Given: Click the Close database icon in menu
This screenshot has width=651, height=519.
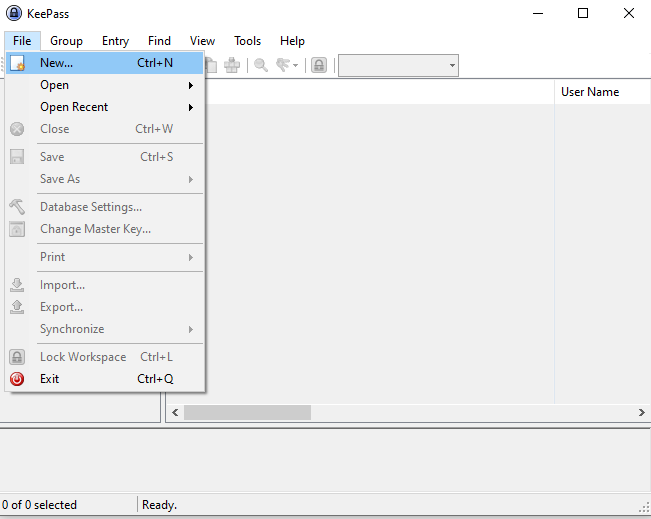Looking at the screenshot, I should (x=17, y=129).
